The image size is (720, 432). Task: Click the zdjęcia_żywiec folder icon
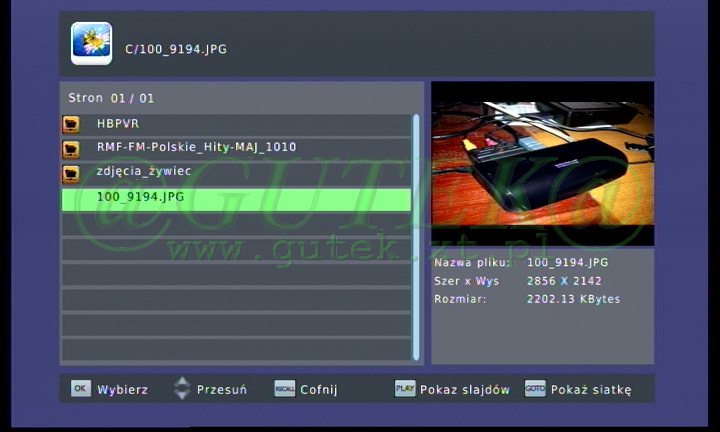(x=71, y=174)
